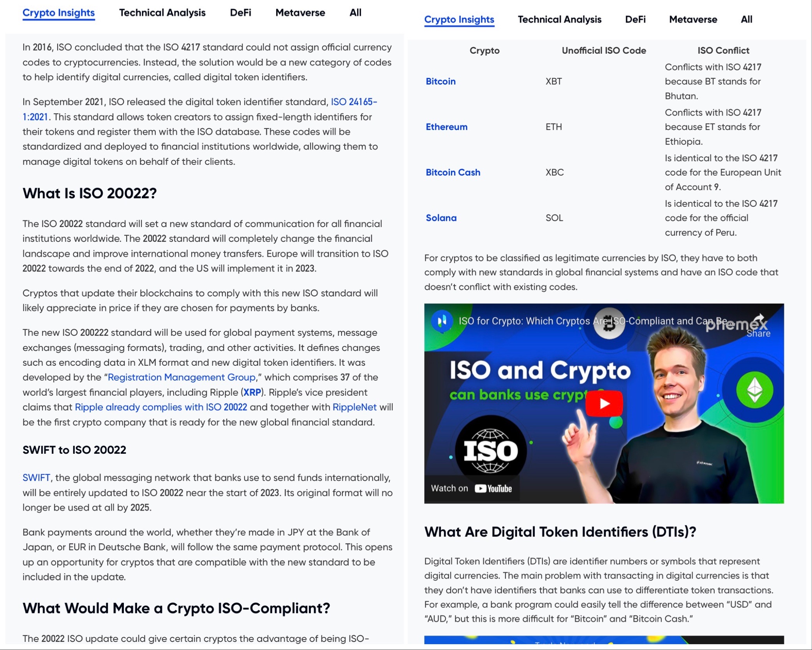
Task: Switch to Technical Analysis tab in right pane
Action: pyautogui.click(x=559, y=19)
